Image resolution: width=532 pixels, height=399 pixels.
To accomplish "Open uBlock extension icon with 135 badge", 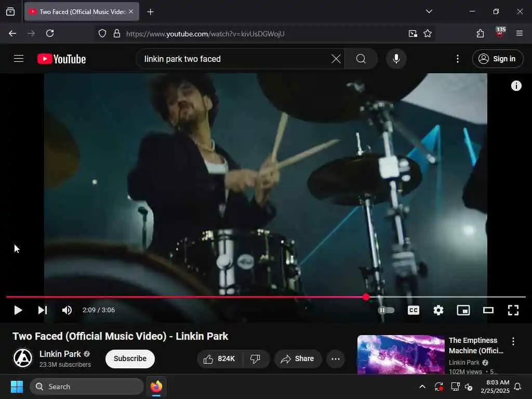I will (500, 33).
